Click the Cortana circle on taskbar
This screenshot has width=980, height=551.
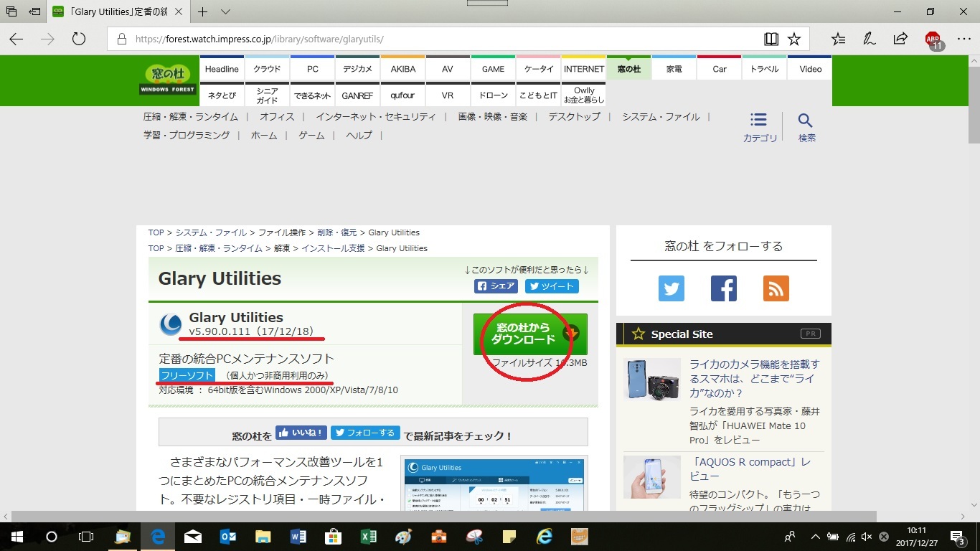coord(51,537)
